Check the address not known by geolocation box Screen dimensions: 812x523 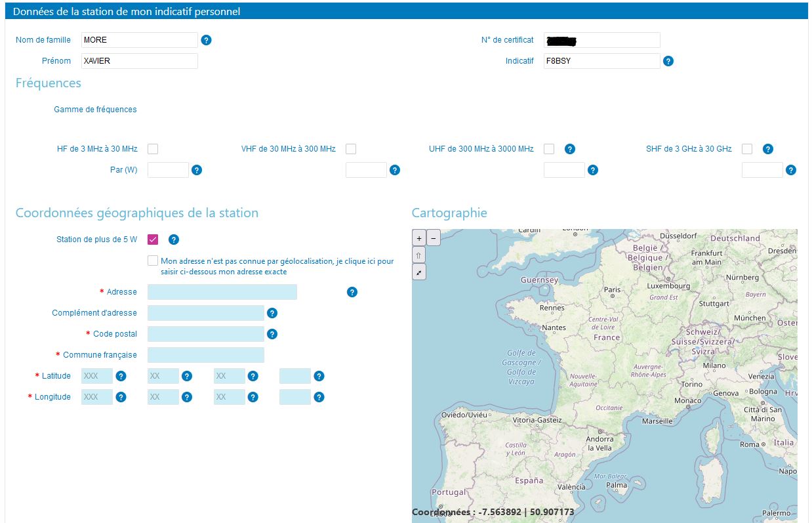[x=153, y=261]
